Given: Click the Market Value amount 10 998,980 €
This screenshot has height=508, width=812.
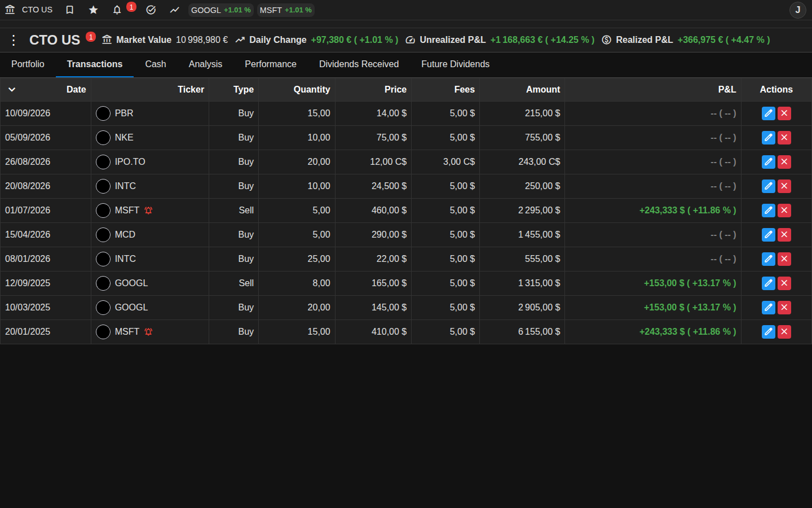Looking at the screenshot, I should 202,40.
